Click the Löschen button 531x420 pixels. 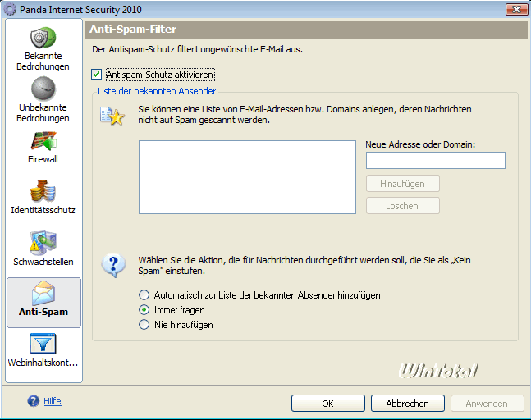click(403, 206)
